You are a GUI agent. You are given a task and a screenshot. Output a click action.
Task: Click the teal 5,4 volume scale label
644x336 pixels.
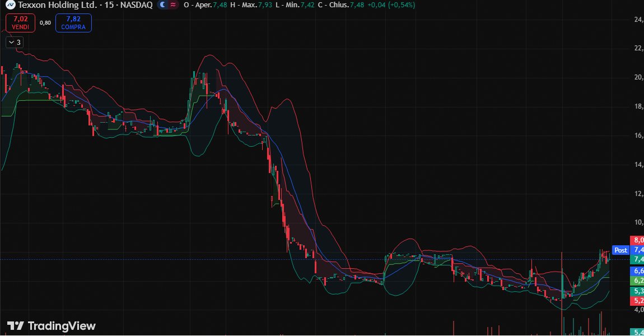pos(637,332)
